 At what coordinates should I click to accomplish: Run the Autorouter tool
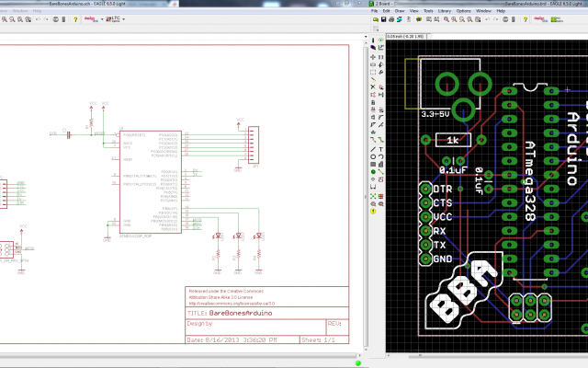pos(381,196)
